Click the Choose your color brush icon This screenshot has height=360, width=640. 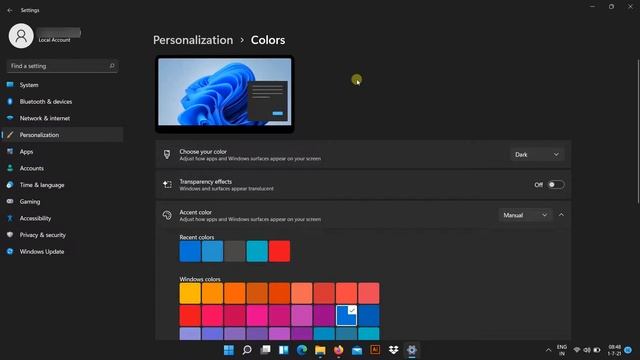tap(167, 154)
